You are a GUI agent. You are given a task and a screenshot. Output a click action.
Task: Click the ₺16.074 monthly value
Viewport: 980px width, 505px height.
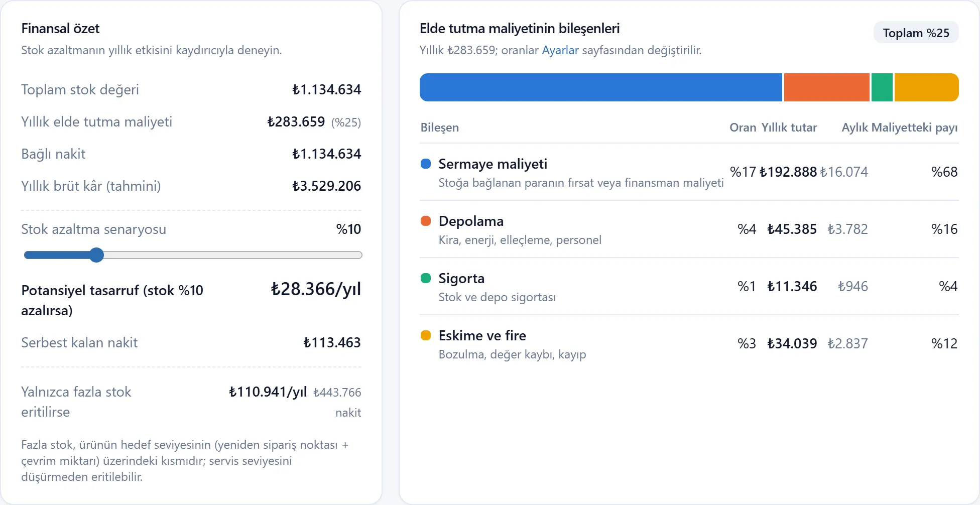(844, 172)
